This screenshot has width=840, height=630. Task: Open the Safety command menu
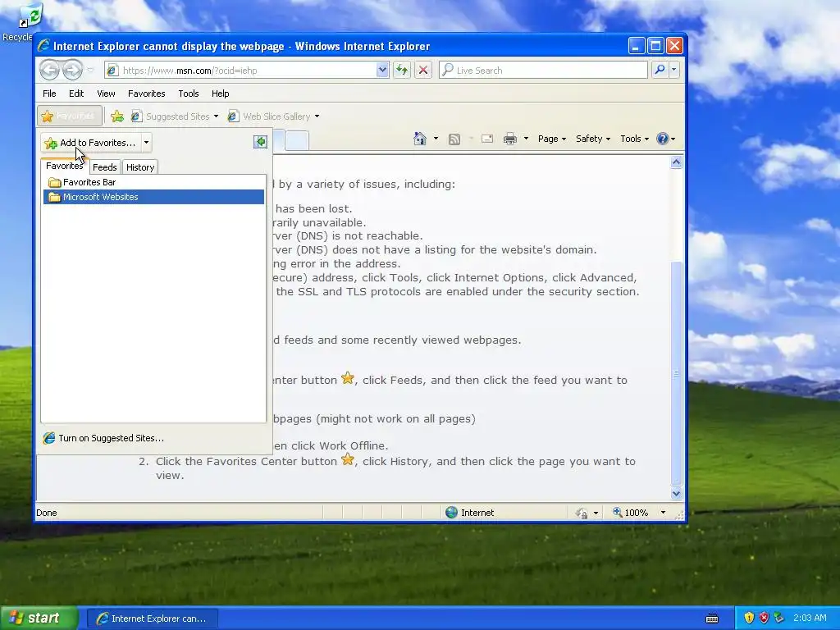(592, 139)
